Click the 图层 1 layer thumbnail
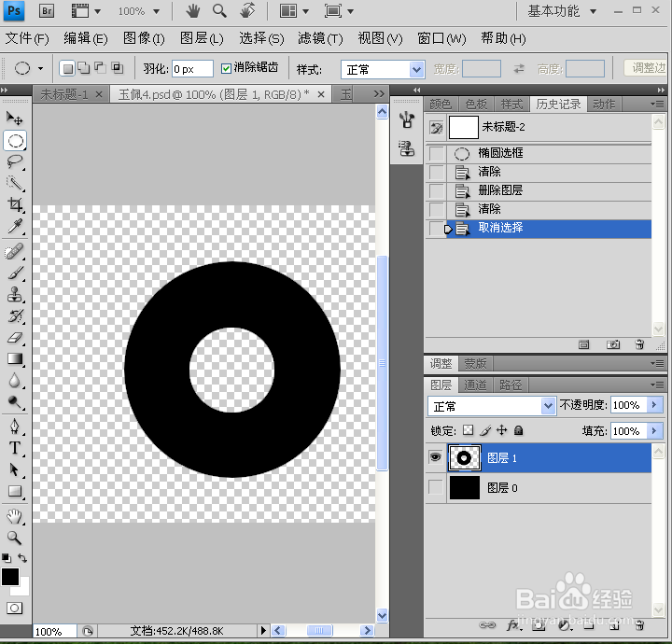672x644 pixels. [x=464, y=458]
